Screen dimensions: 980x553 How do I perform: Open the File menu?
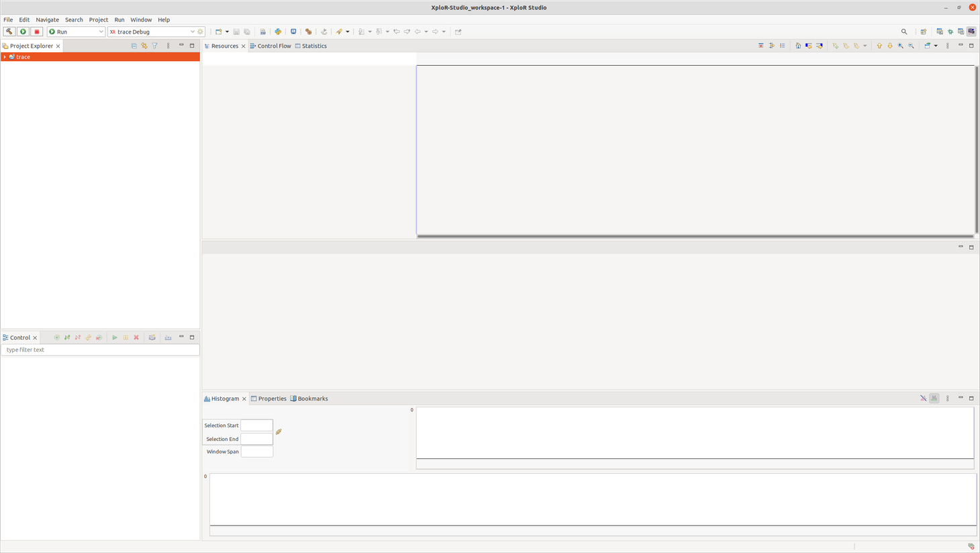8,19
